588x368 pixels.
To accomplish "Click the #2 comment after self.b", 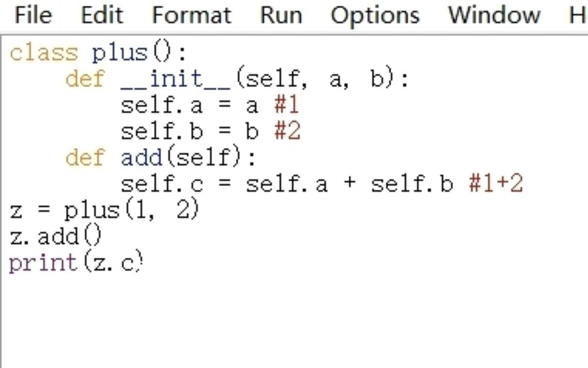I will click(287, 131).
